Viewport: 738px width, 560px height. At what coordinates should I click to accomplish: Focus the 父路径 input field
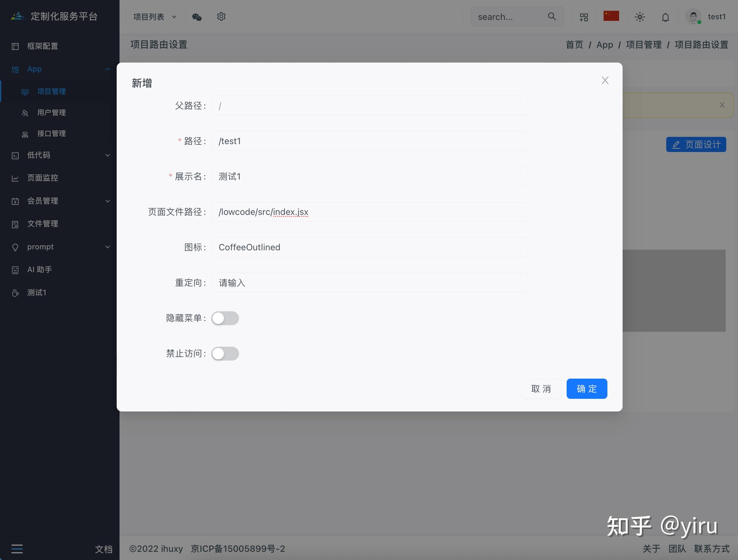pos(369,106)
